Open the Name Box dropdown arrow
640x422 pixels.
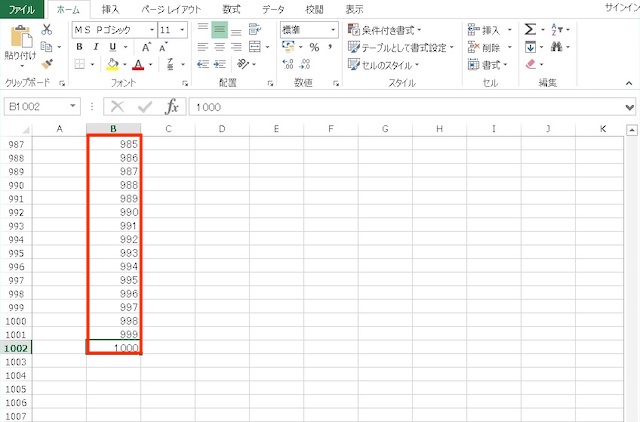point(73,106)
